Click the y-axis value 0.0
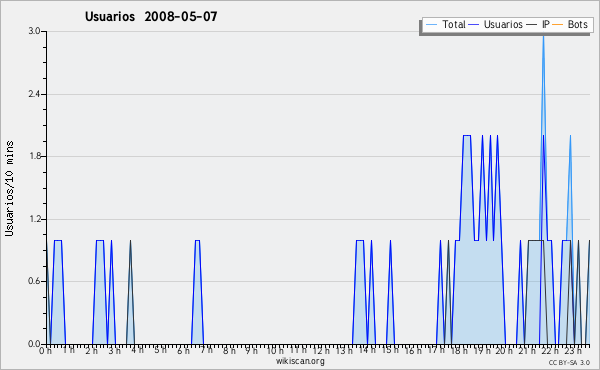 click(34, 344)
